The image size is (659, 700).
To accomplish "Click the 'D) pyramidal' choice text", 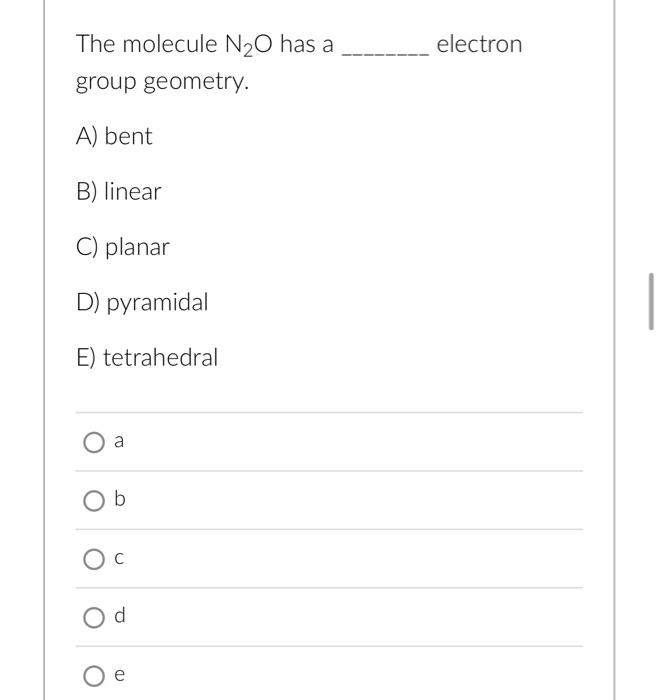I will click(x=142, y=303).
